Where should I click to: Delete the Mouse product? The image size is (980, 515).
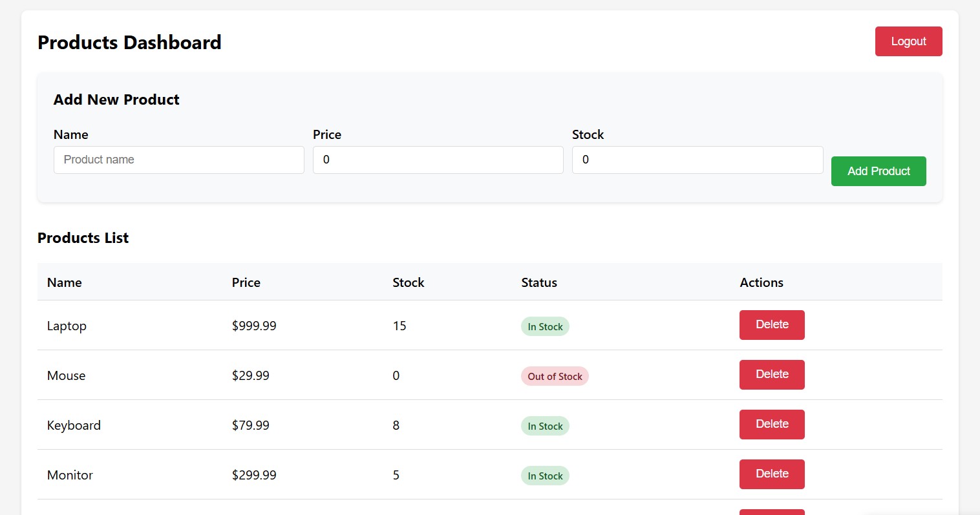tap(771, 375)
